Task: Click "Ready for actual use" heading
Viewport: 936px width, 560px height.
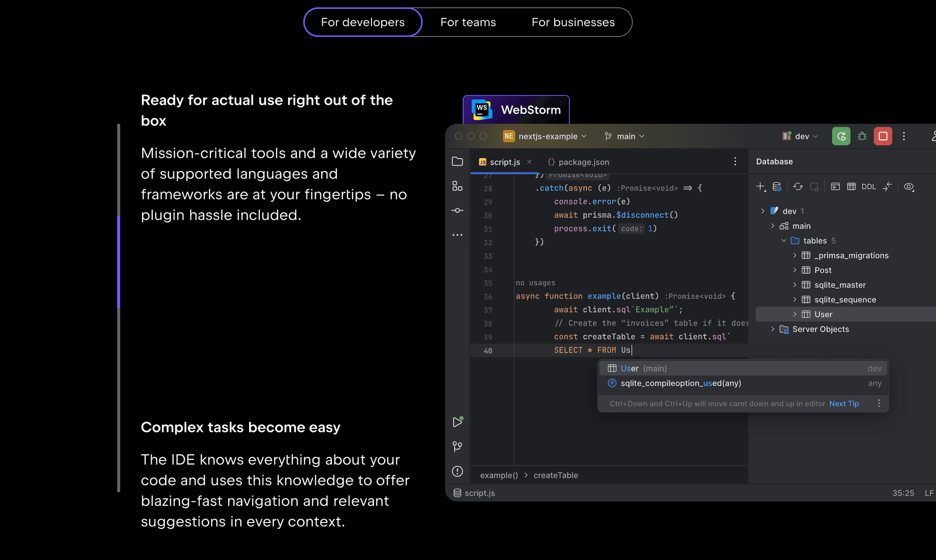Action: coord(267,110)
